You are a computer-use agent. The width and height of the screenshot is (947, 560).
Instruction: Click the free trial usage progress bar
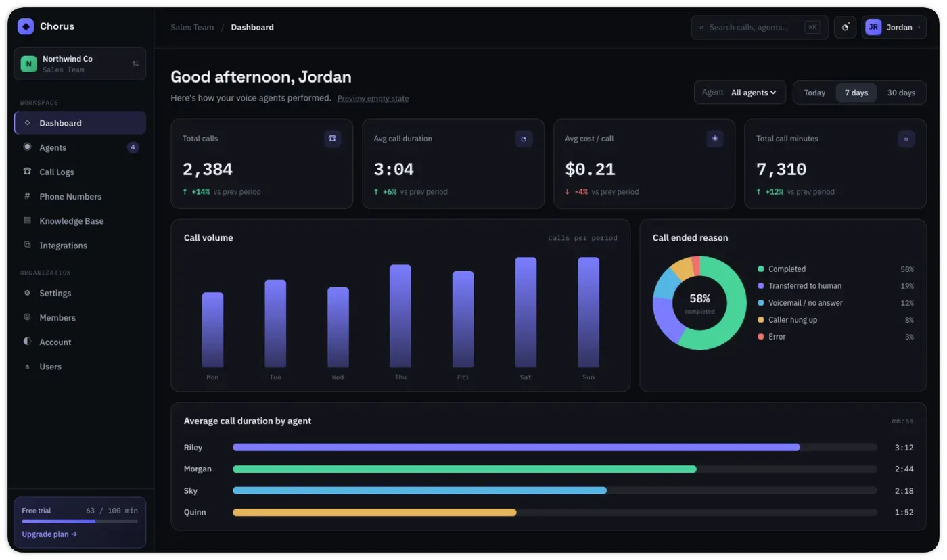pos(80,521)
